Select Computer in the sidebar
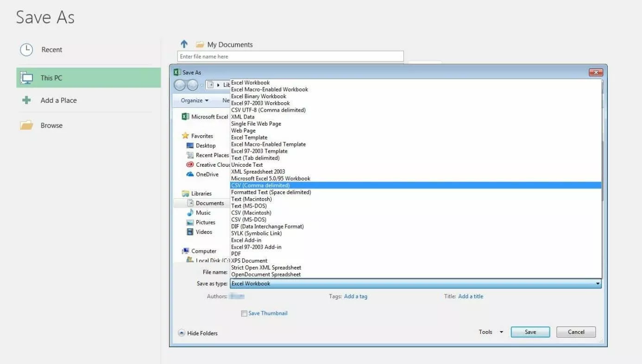The image size is (642, 364). coord(204,251)
